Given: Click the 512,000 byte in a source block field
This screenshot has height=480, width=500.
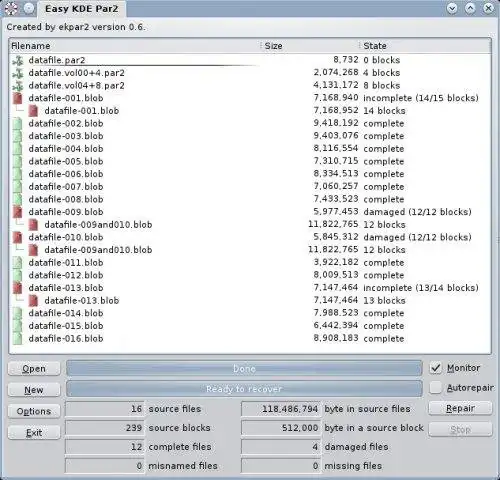Looking at the screenshot, I should click(x=281, y=428).
